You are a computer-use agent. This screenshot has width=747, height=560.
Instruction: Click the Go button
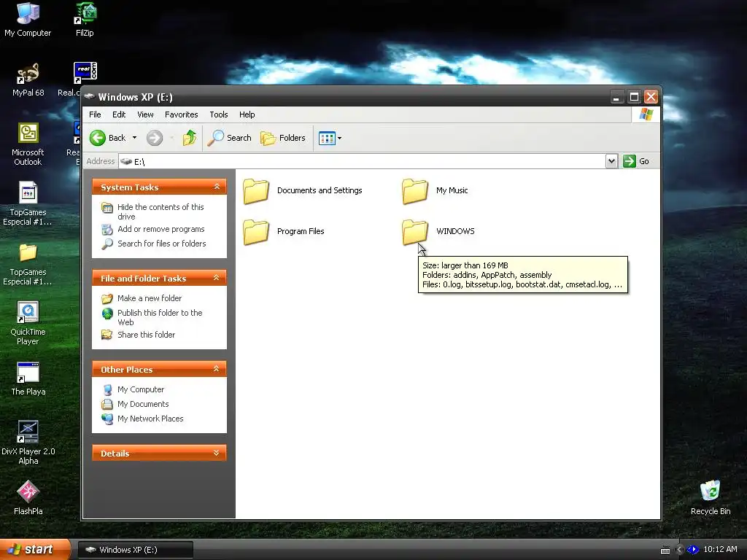pyautogui.click(x=636, y=161)
